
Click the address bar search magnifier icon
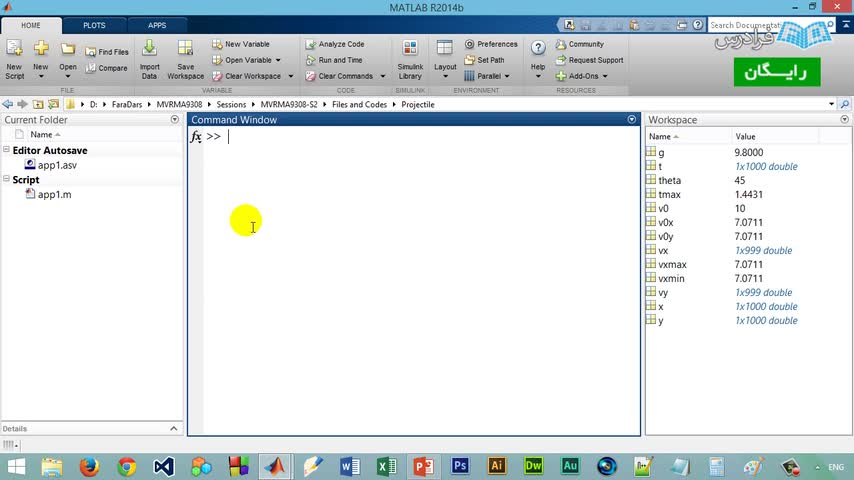(845, 104)
